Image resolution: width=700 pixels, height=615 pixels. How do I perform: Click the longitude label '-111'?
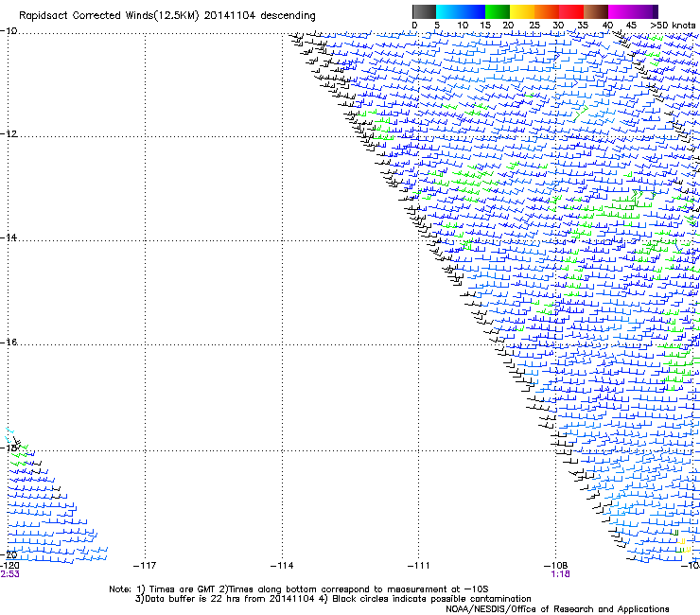[x=418, y=566]
